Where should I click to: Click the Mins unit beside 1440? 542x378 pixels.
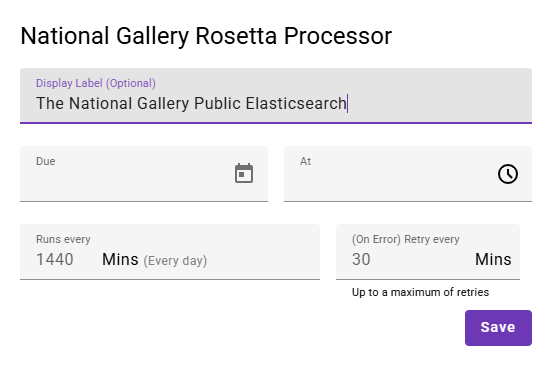pos(120,259)
